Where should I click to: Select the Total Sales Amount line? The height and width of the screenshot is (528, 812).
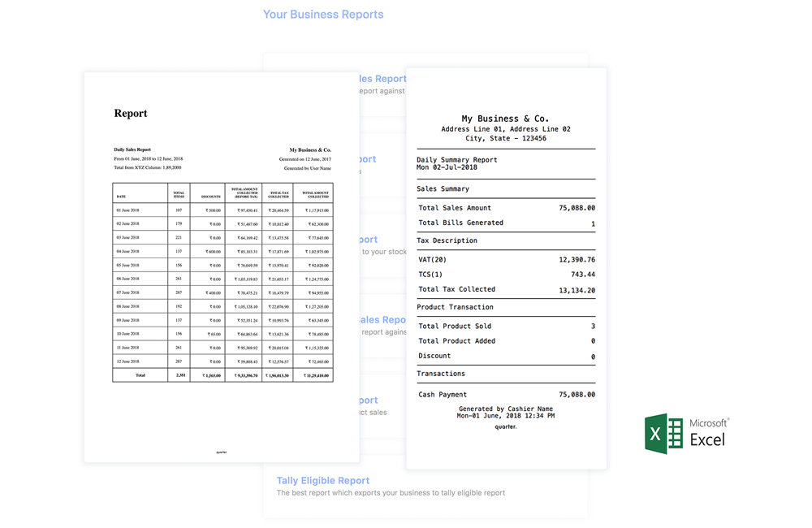pyautogui.click(x=455, y=208)
